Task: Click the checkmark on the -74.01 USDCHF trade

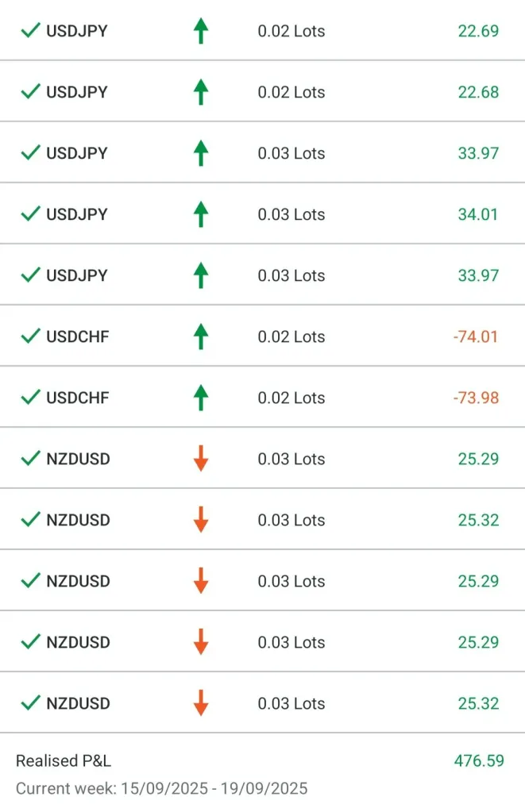Action: 30,337
